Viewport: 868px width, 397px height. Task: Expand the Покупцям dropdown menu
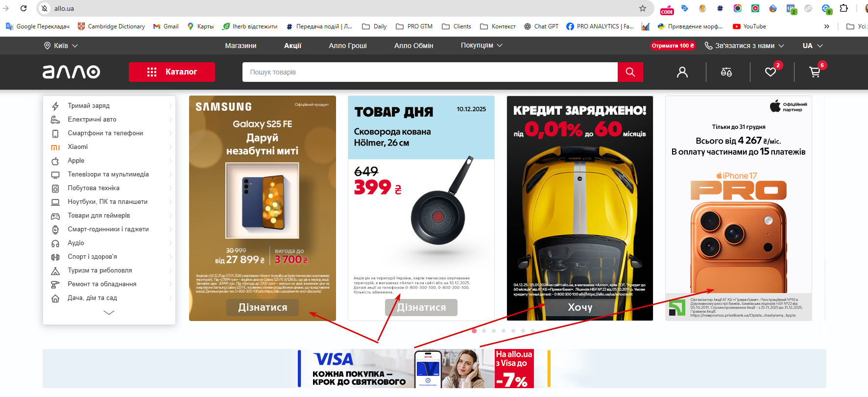pos(482,45)
